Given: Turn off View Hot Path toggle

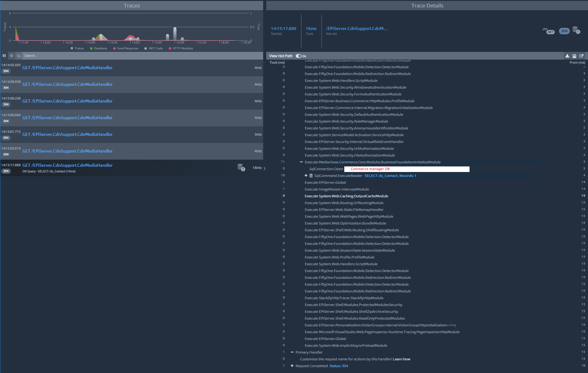Looking at the screenshot, I should [299, 56].
